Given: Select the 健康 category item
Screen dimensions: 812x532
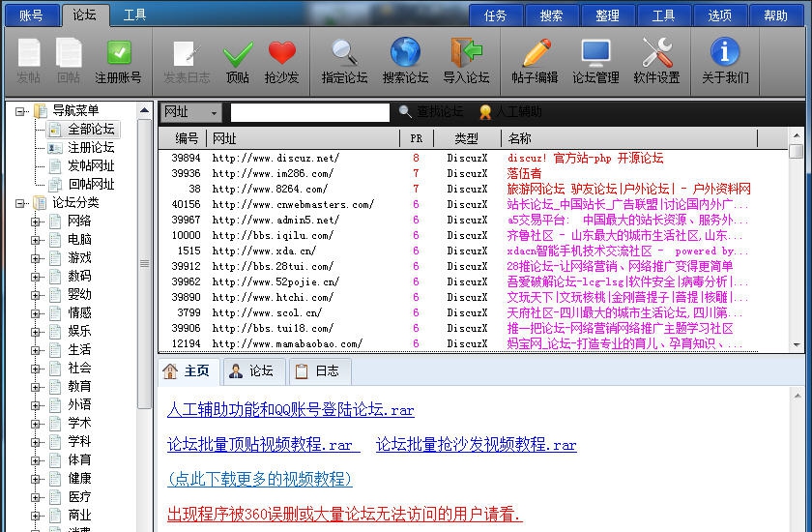Looking at the screenshot, I should coord(79,479).
